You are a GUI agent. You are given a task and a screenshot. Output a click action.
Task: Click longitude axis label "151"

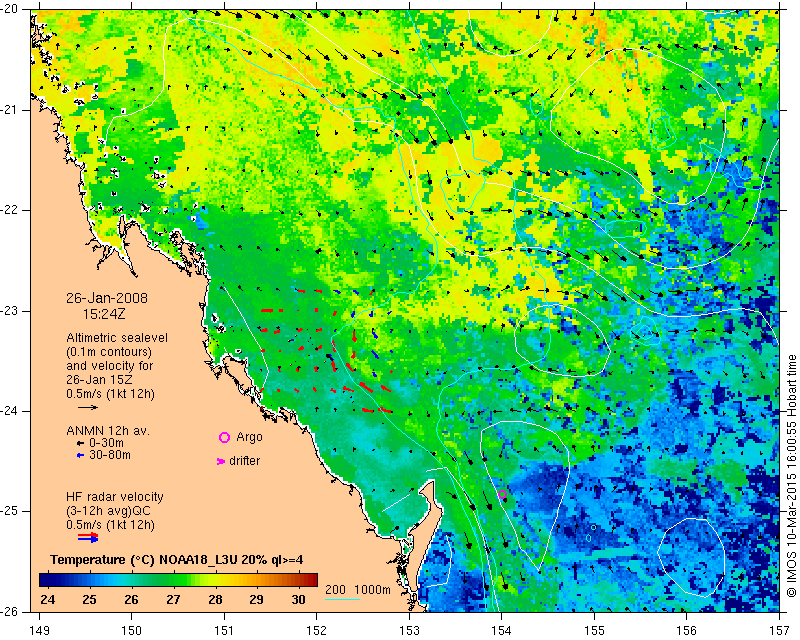[x=224, y=630]
